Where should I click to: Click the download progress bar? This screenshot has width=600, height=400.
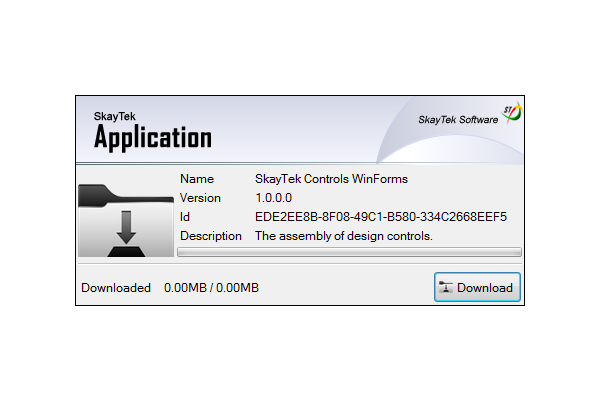(x=349, y=252)
